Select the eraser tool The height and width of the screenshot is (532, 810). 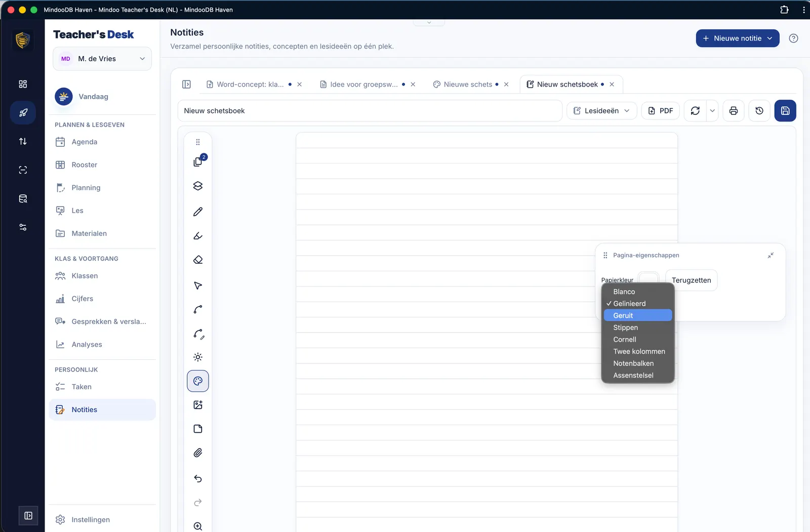tap(198, 260)
